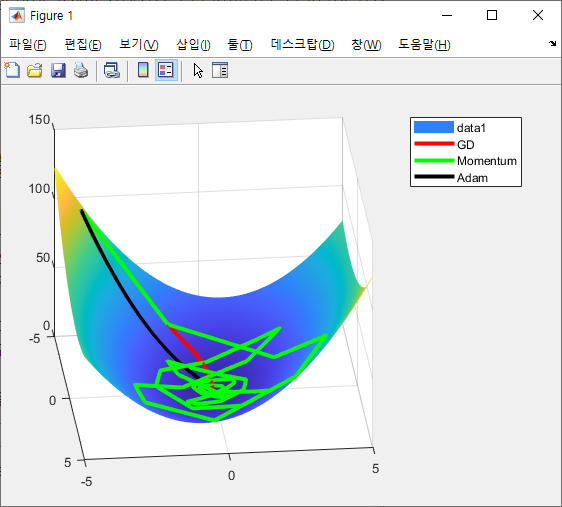The height and width of the screenshot is (507, 562).
Task: Click the red GD legend line
Action: point(434,144)
